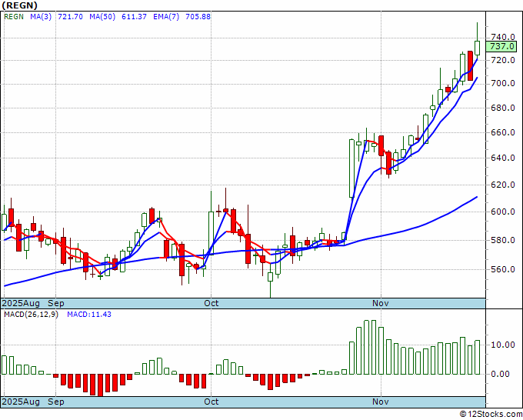Image resolution: width=523 pixels, height=420 pixels.
Task: Click the 10.00 MACD axis label
Action: click(x=503, y=345)
